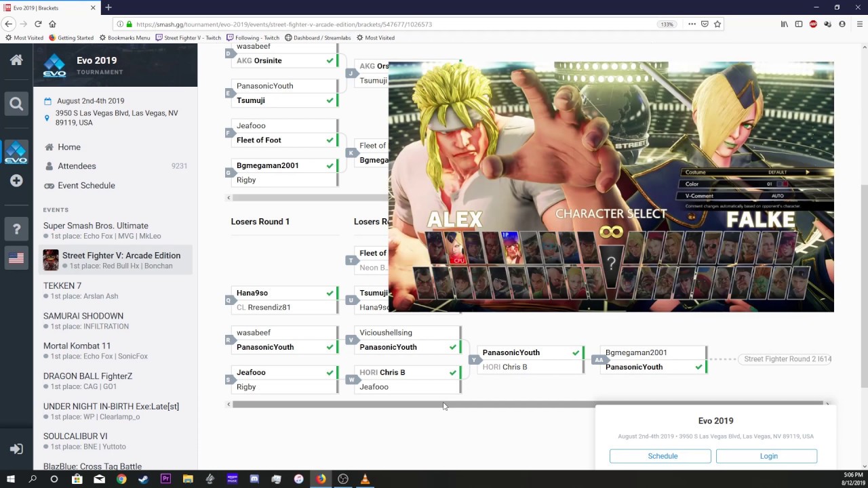Select the EVO tournament logo in sidebar

[x=16, y=152]
